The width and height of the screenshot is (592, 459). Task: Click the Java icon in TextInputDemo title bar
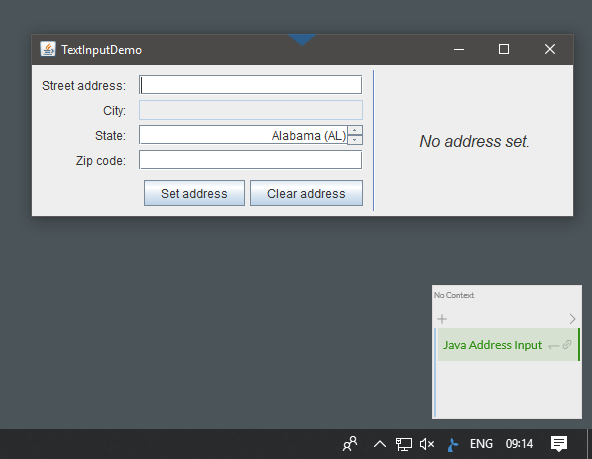point(48,49)
